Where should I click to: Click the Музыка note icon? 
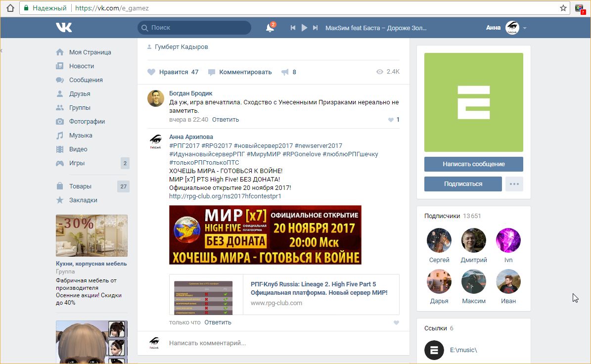[60, 136]
